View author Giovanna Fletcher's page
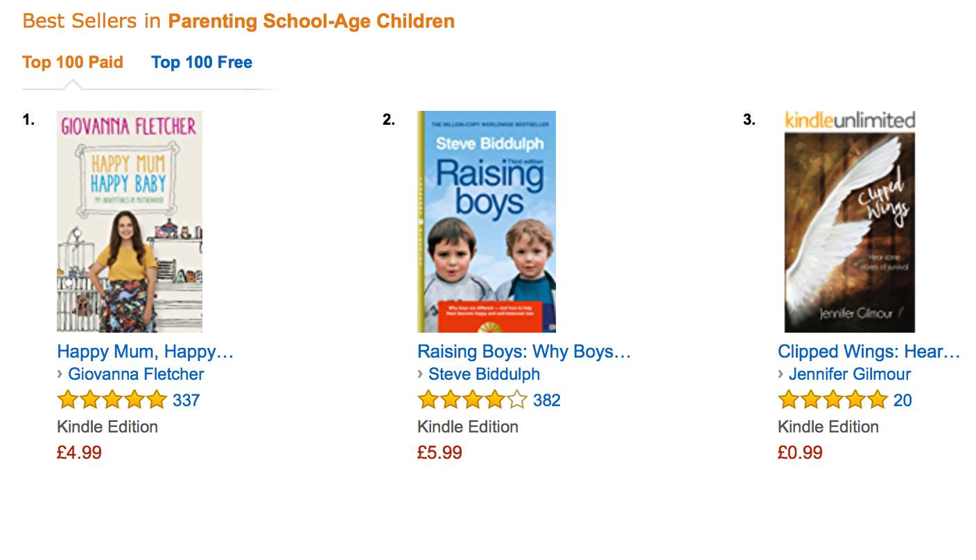Image resolution: width=976 pixels, height=560 pixels. [136, 374]
